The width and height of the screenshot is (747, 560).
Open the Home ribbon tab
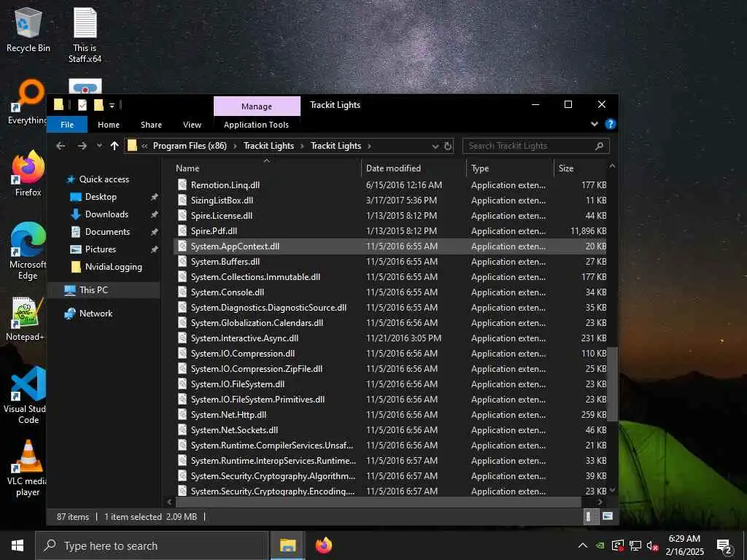109,124
